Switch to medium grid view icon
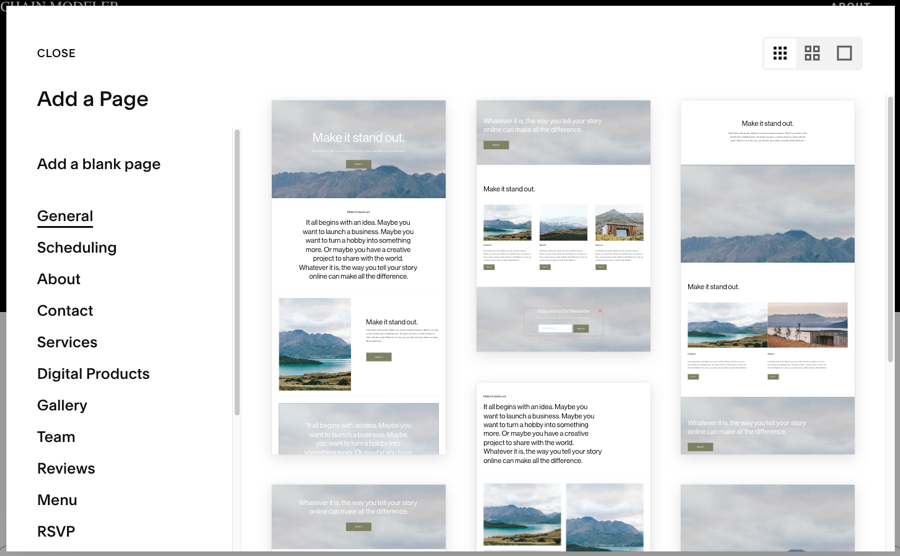This screenshot has height=556, width=900. click(x=812, y=53)
